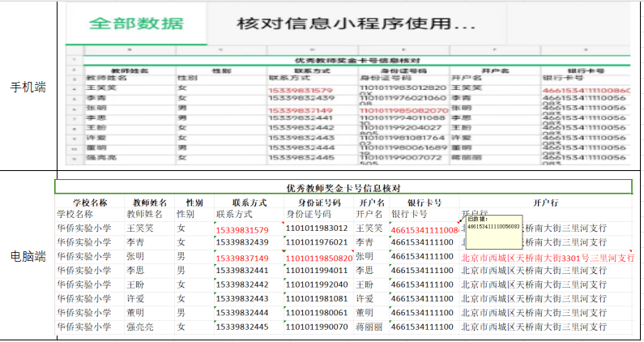Select the bold 学校名称 column header
This screenshot has height=342, width=644.
(x=90, y=203)
